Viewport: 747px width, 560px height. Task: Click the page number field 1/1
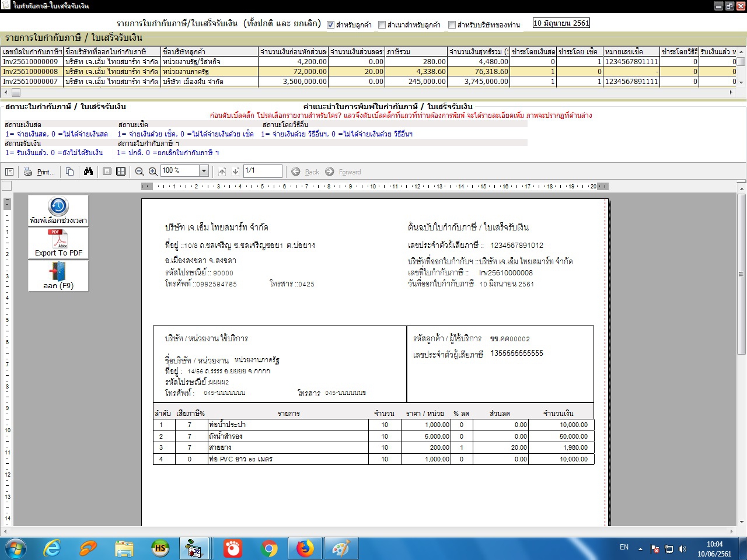coord(263,171)
